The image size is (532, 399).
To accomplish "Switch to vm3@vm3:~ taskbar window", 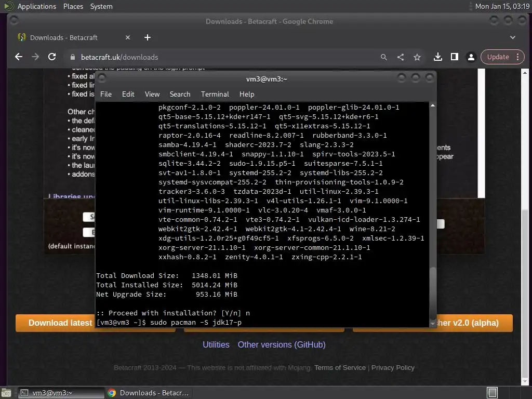I will click(61, 393).
